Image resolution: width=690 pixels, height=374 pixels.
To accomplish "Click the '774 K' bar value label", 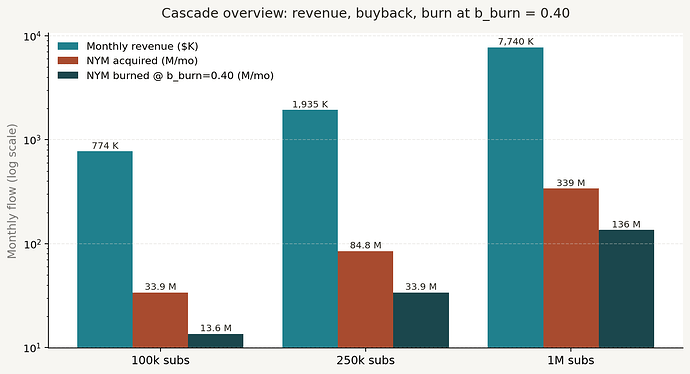I will [105, 146].
